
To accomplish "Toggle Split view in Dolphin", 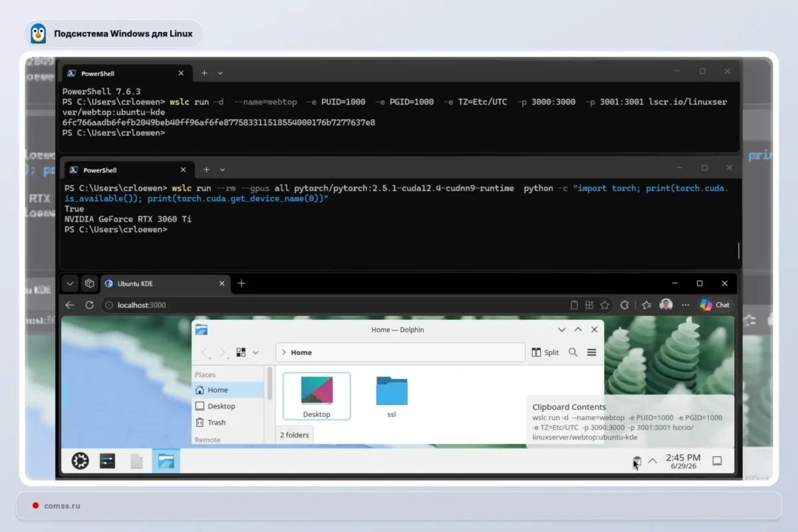I will click(545, 352).
